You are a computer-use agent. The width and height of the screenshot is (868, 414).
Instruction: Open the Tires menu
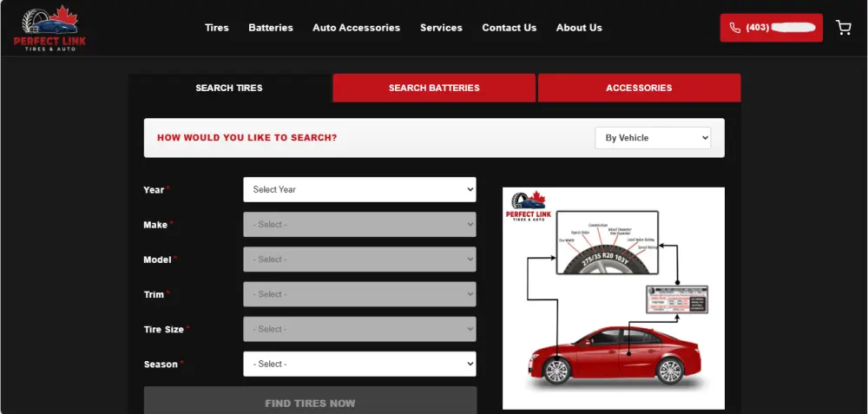point(216,28)
